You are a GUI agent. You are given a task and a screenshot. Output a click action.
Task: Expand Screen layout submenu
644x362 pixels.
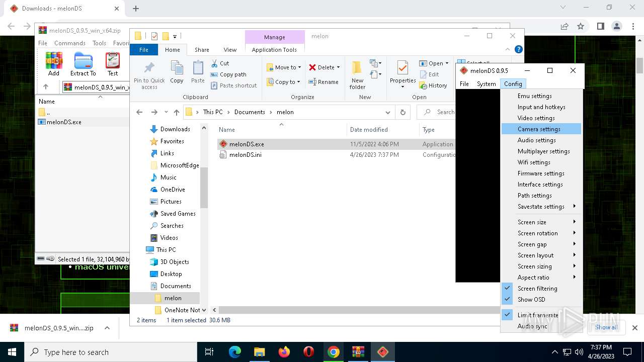tap(541, 255)
